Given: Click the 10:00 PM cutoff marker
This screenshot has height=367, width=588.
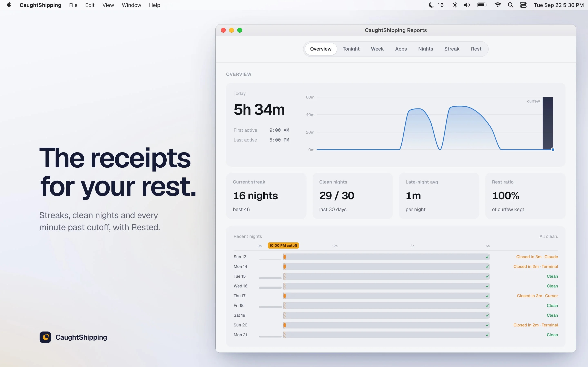Looking at the screenshot, I should coord(283,245).
